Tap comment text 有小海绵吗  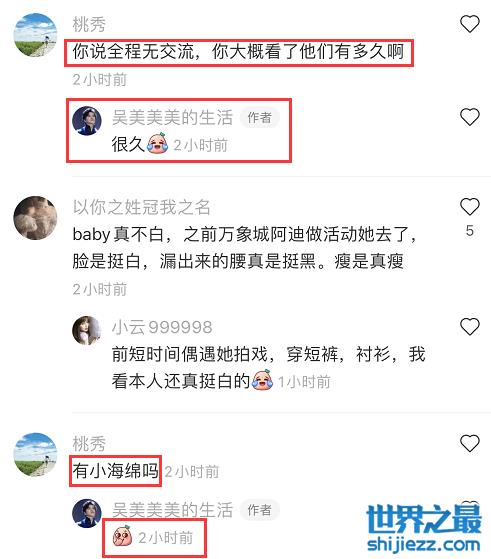point(116,471)
